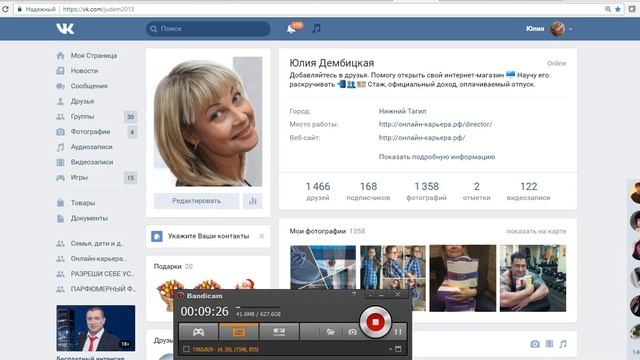The width and height of the screenshot is (640, 360).
Task: Open the notifications bell icon
Action: (x=291, y=29)
